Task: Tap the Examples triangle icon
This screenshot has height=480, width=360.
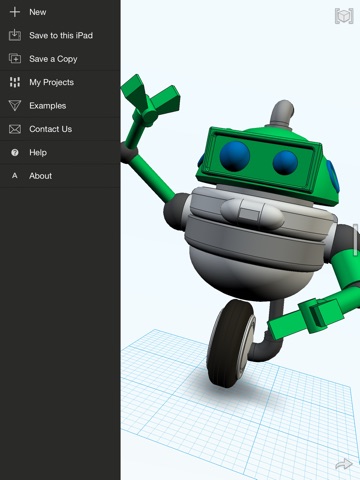Action: [15, 106]
